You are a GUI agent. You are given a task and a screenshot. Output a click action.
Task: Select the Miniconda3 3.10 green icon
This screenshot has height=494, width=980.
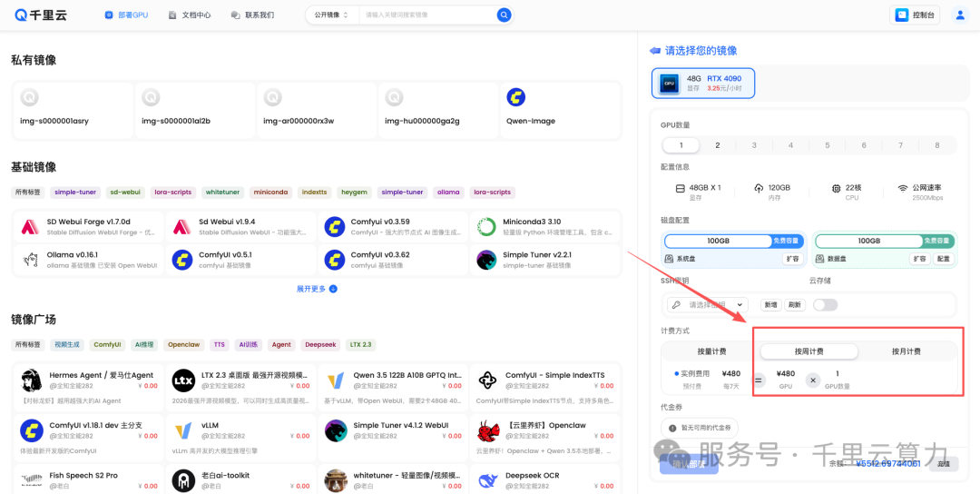[x=486, y=226]
